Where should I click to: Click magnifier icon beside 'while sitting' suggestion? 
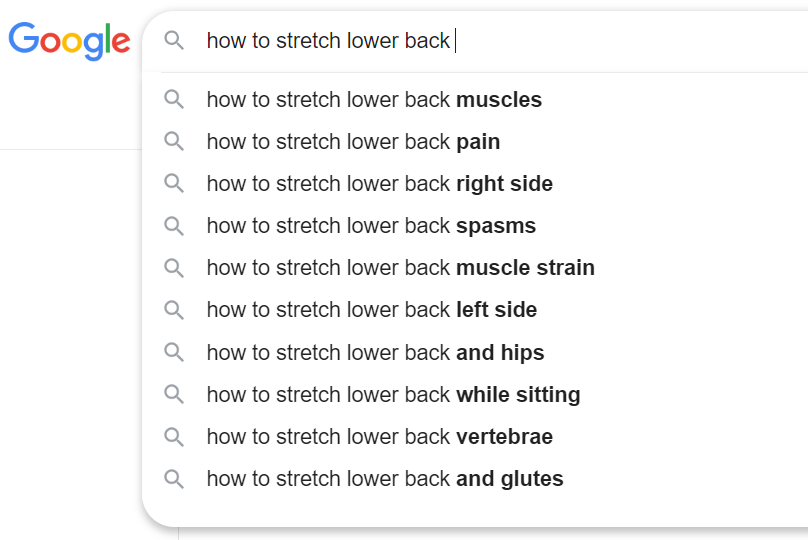point(174,394)
